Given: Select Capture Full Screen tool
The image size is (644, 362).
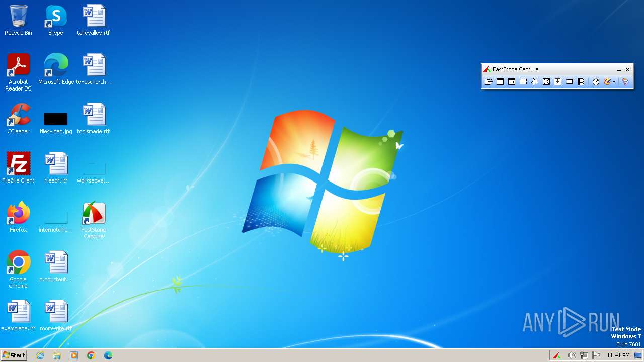Looking at the screenshot, I should (x=546, y=82).
